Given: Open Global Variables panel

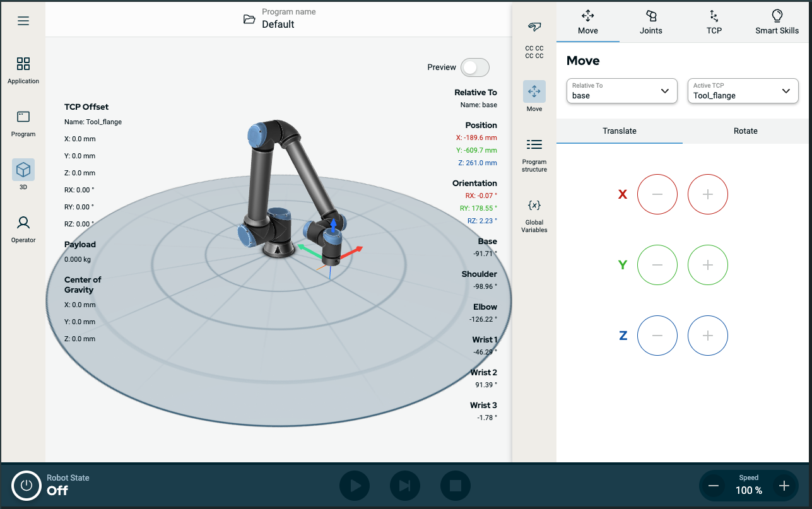Looking at the screenshot, I should coord(534,215).
